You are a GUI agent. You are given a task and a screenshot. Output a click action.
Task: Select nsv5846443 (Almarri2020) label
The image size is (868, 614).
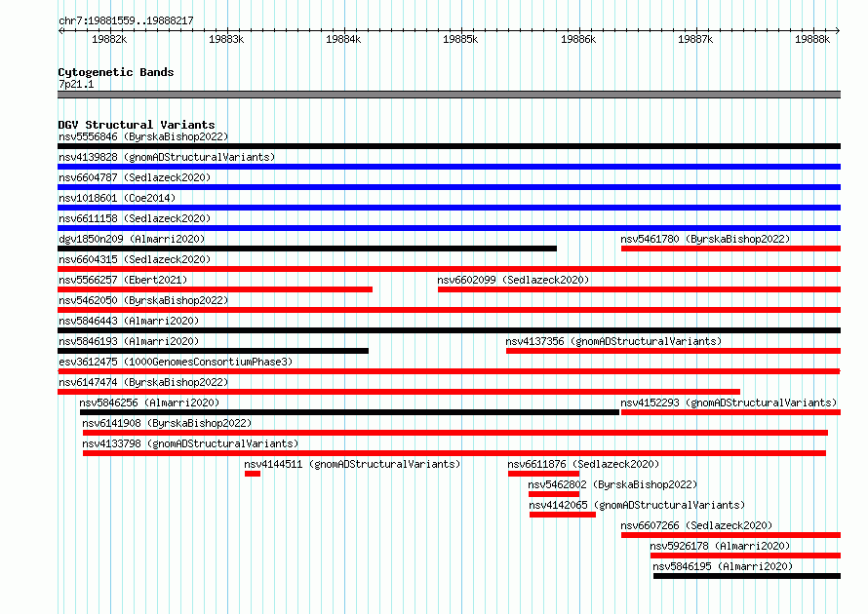pos(129,321)
